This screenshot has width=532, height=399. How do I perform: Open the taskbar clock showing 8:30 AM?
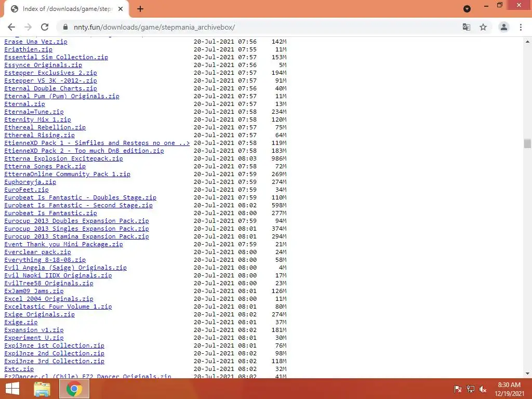tap(509, 389)
